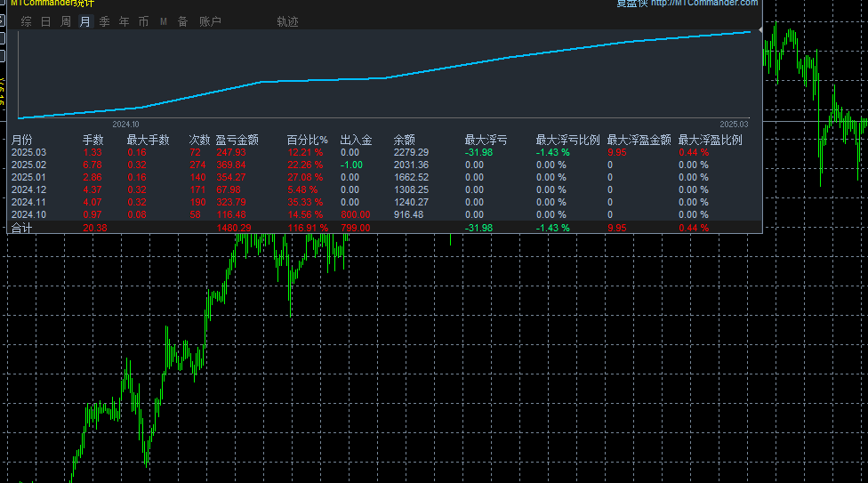868x483 pixels.
Task: Switch to the 综 summary tab
Action: click(x=26, y=21)
